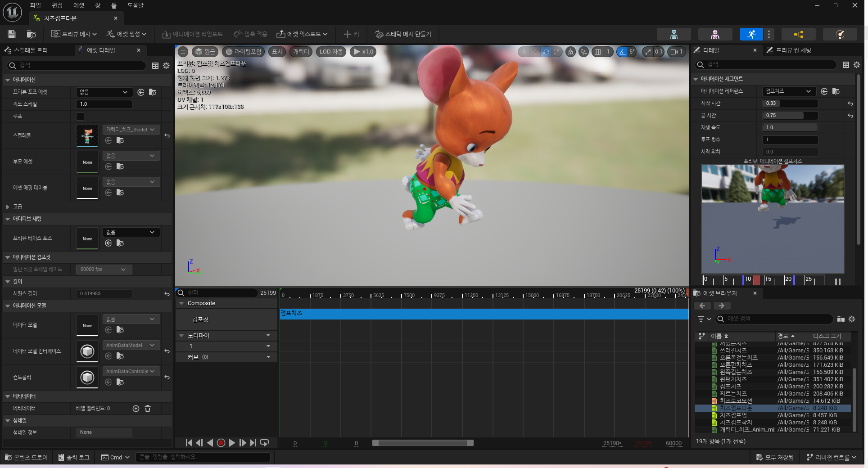868x468 pixels.
Task: Open the 에셋 익스포트 dropdown
Action: pyautogui.click(x=302, y=34)
